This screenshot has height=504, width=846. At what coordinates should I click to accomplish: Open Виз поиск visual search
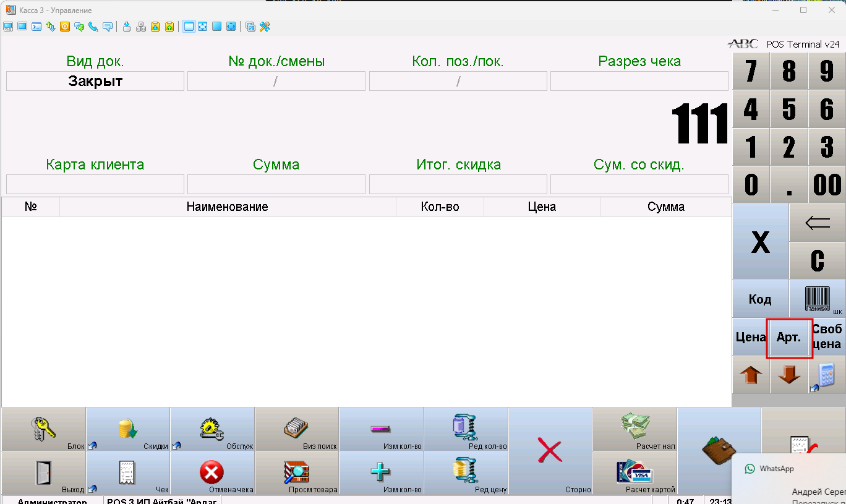click(297, 429)
